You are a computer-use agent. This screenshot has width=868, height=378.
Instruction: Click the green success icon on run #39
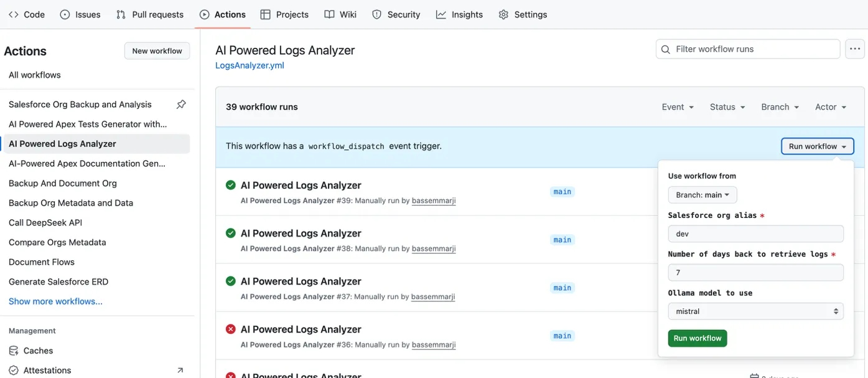(231, 185)
